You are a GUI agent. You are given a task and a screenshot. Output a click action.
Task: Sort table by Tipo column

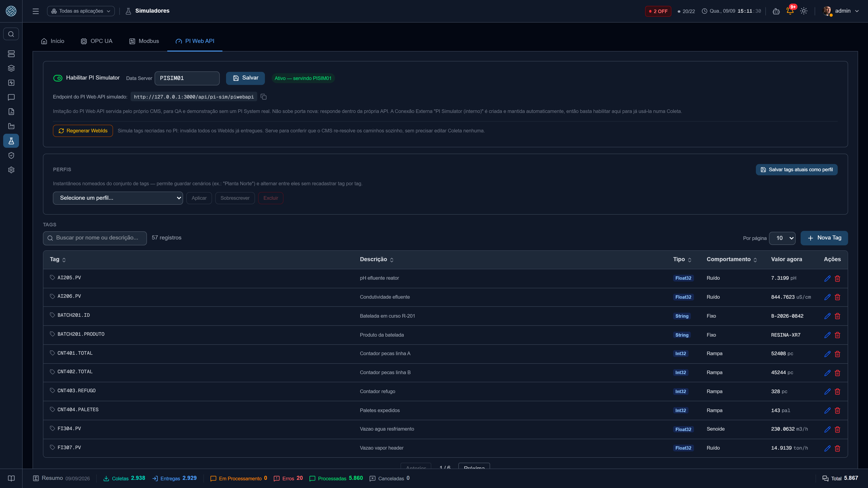click(x=682, y=259)
